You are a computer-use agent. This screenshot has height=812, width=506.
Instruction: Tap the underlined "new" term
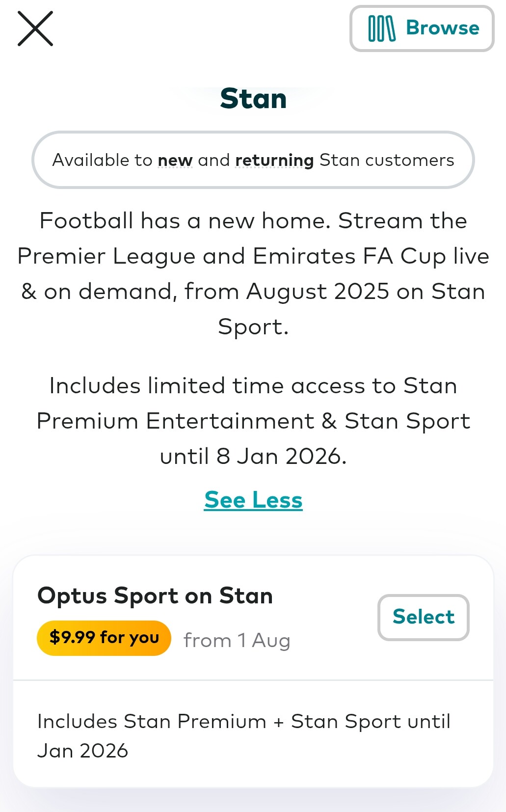click(175, 161)
